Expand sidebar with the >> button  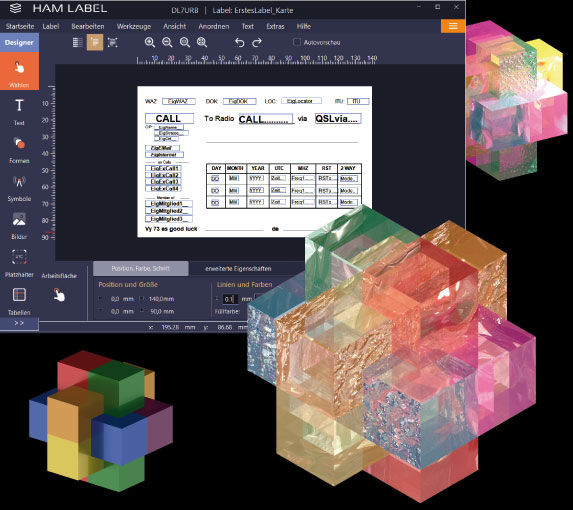(x=19, y=323)
